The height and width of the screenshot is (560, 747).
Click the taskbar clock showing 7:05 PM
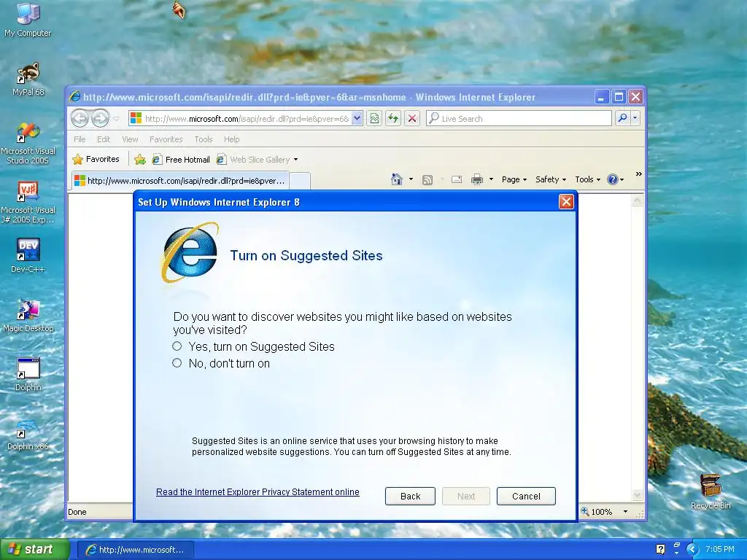click(x=720, y=550)
